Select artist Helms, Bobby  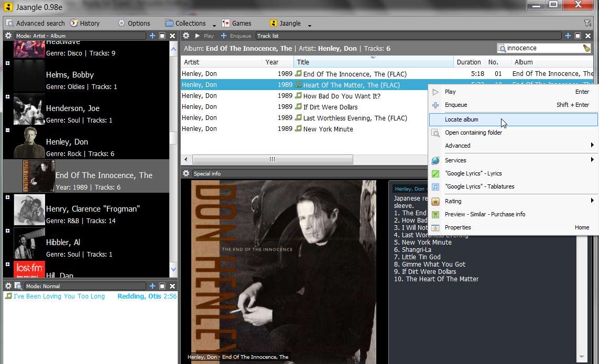pyautogui.click(x=86, y=75)
